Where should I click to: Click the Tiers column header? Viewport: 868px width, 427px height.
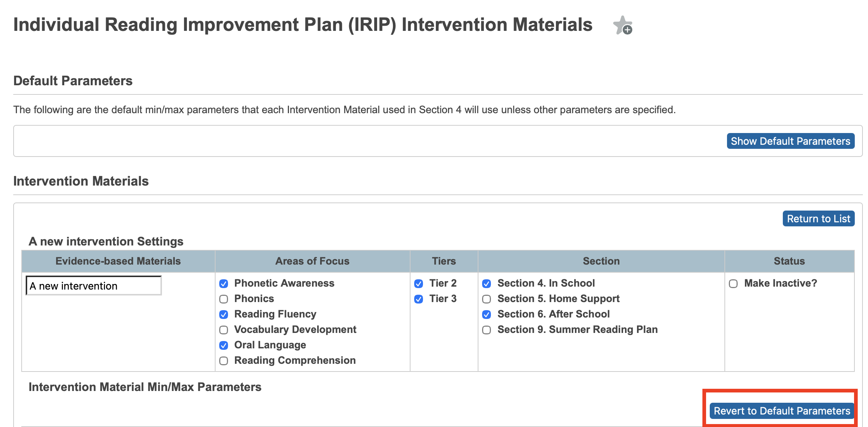click(x=444, y=261)
